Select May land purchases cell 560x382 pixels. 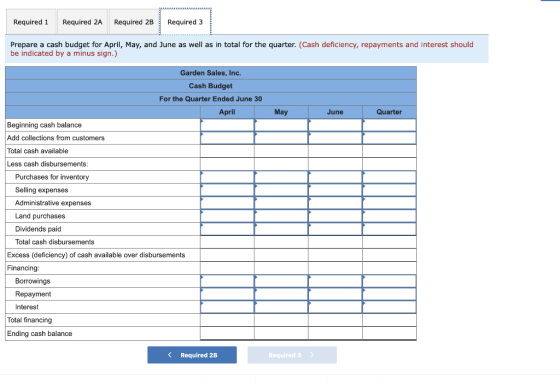click(281, 216)
